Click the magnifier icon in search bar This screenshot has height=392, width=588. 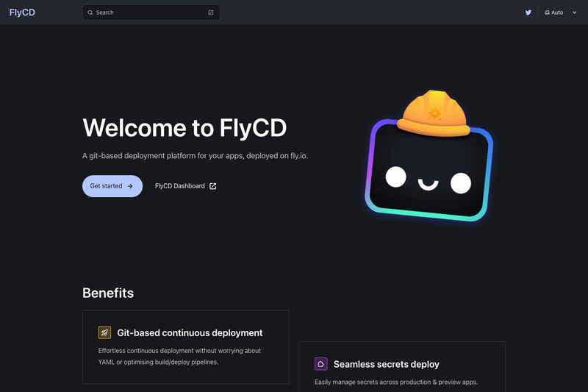90,13
